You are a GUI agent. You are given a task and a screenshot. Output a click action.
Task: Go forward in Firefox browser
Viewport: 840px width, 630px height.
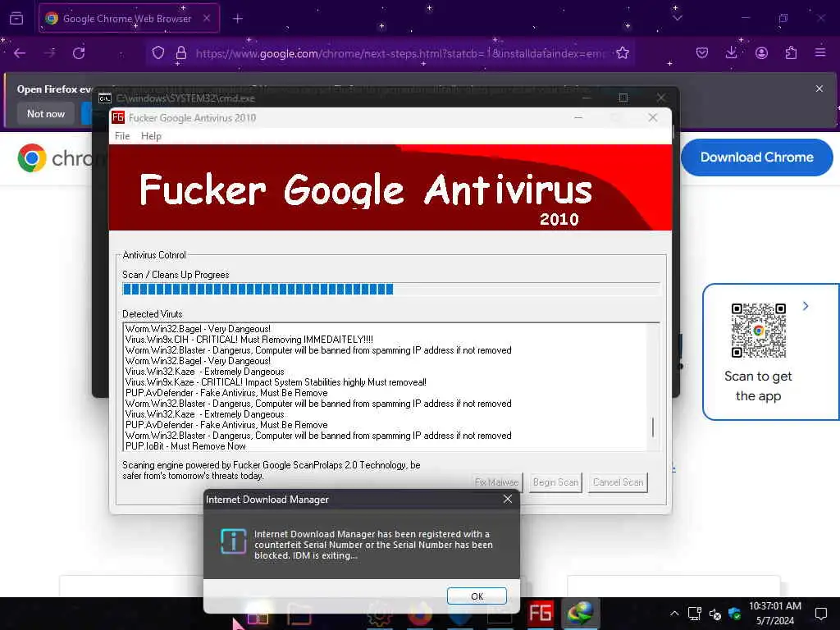[49, 53]
